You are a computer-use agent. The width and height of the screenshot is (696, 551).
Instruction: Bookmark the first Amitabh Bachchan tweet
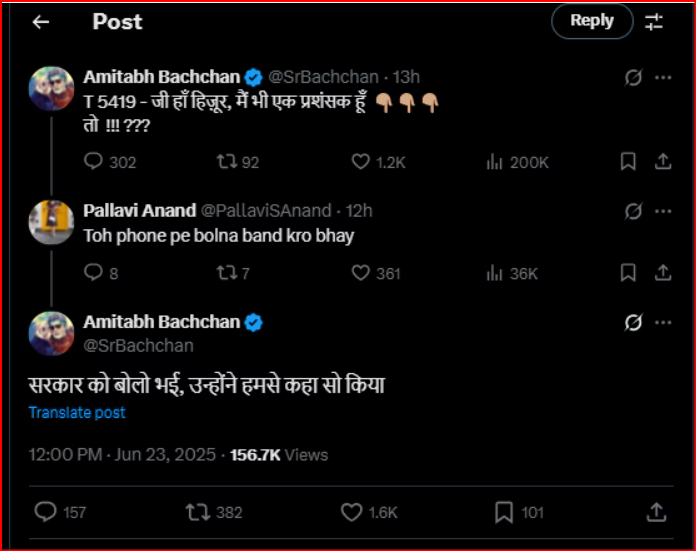point(627,162)
